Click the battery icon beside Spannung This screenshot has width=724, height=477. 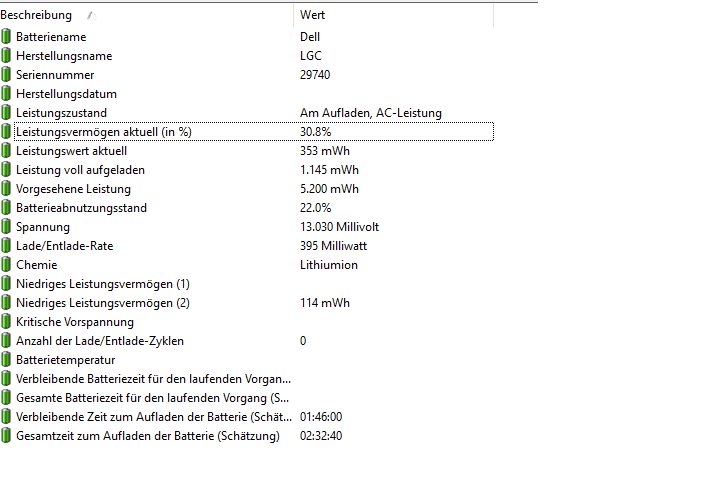[x=6, y=227]
